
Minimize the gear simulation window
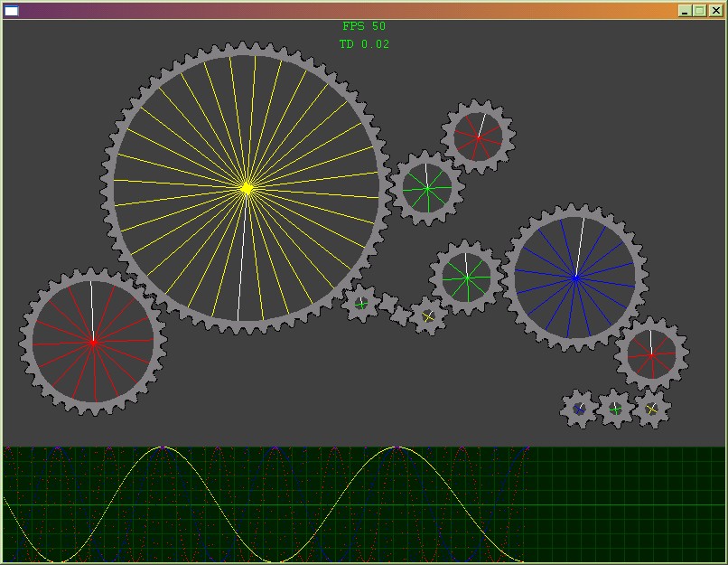[x=685, y=11]
